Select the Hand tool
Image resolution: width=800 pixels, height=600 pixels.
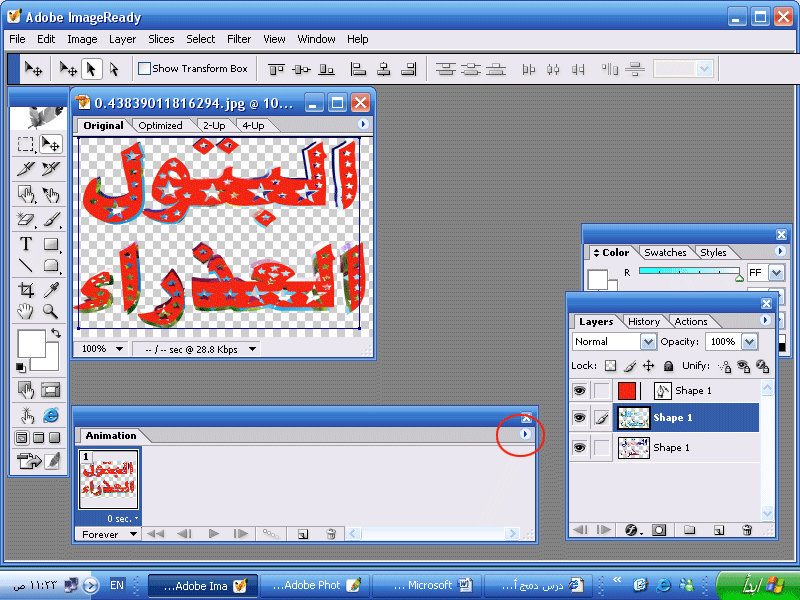point(27,312)
